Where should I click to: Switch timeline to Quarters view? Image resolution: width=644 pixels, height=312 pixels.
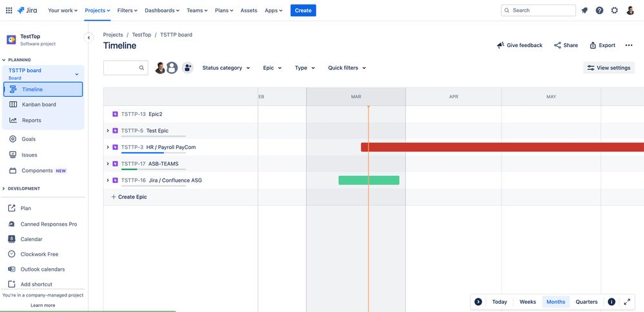click(x=587, y=302)
